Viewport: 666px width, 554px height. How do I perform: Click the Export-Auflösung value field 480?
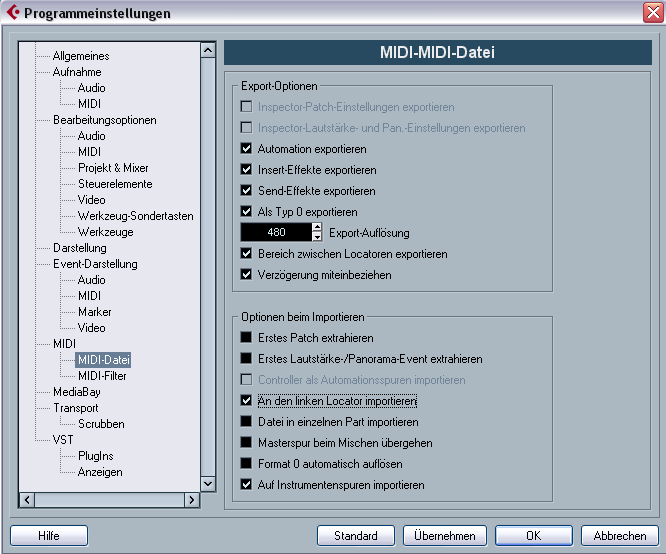(276, 232)
